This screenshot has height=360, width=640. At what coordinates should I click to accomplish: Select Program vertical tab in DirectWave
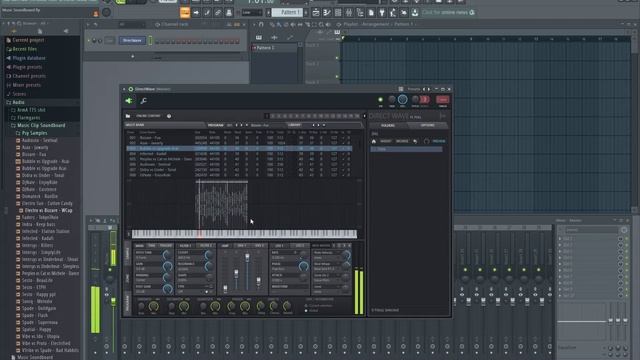(x=127, y=303)
